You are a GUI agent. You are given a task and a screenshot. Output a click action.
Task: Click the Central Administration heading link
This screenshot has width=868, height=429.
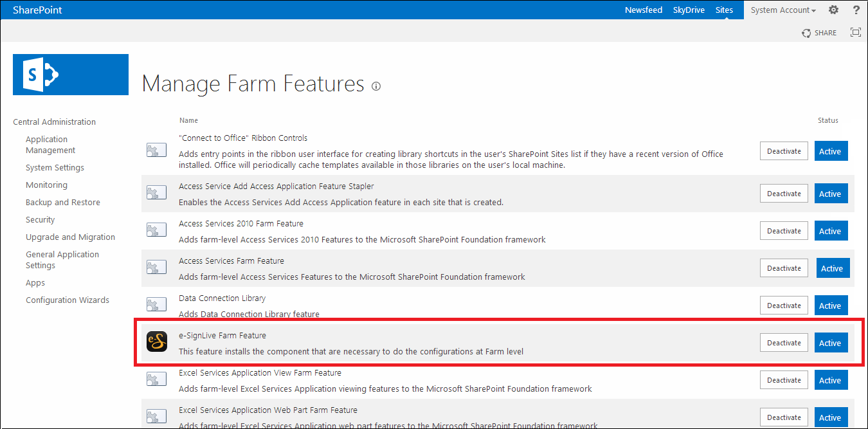point(54,122)
